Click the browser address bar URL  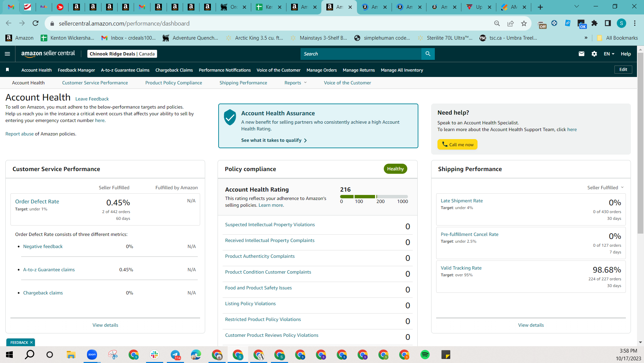coord(124,23)
